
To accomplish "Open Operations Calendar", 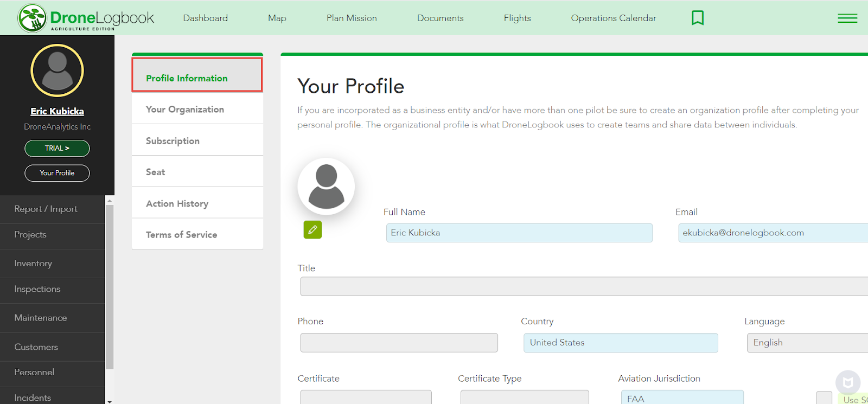I will (614, 18).
